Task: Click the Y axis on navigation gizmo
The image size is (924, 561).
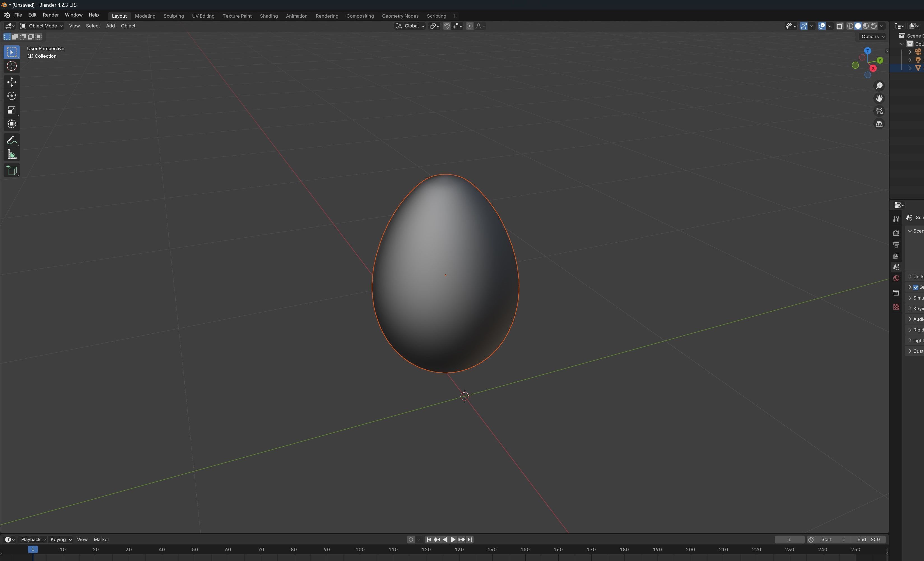Action: [880, 60]
